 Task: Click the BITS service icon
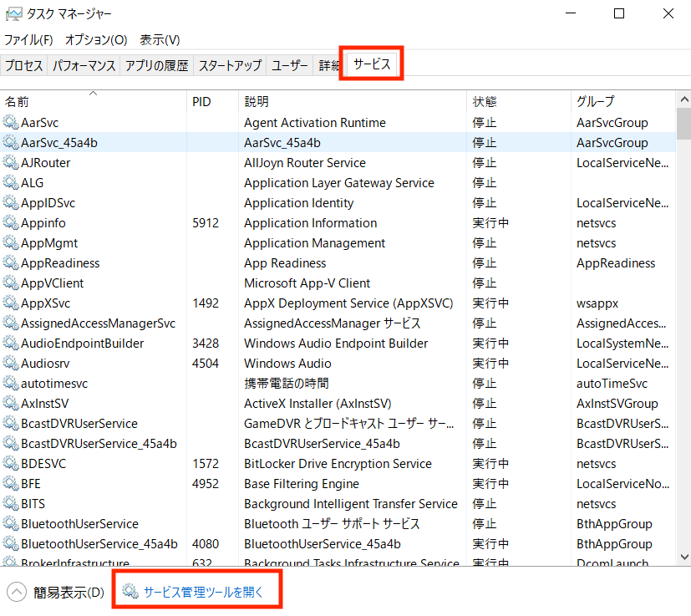pyautogui.click(x=12, y=503)
